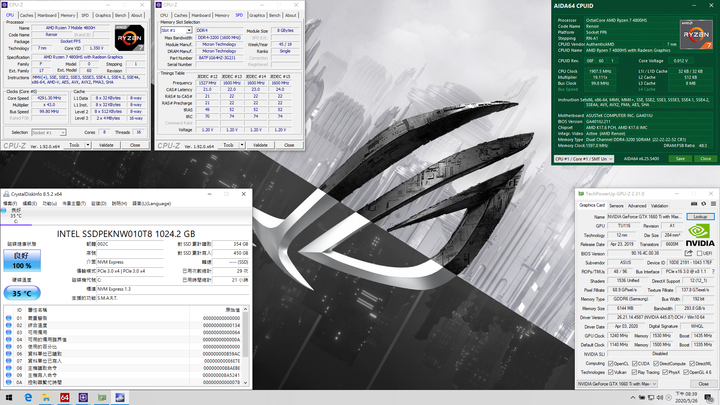
Task: Click the Close button at the bottom of GPU-Z
Action: [x=703, y=384]
